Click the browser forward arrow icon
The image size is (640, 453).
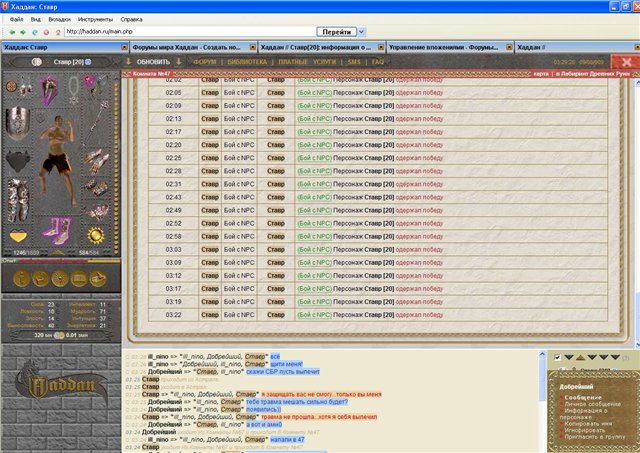point(23,32)
